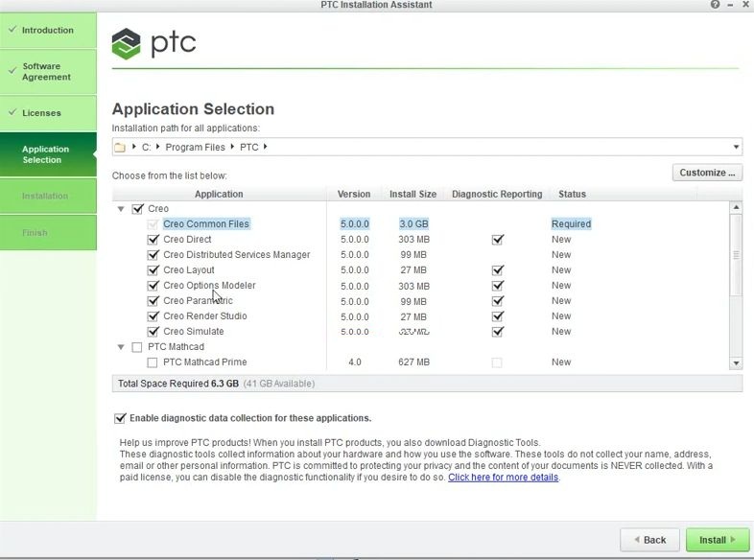Select Application Selection step
754x560 pixels.
point(48,154)
